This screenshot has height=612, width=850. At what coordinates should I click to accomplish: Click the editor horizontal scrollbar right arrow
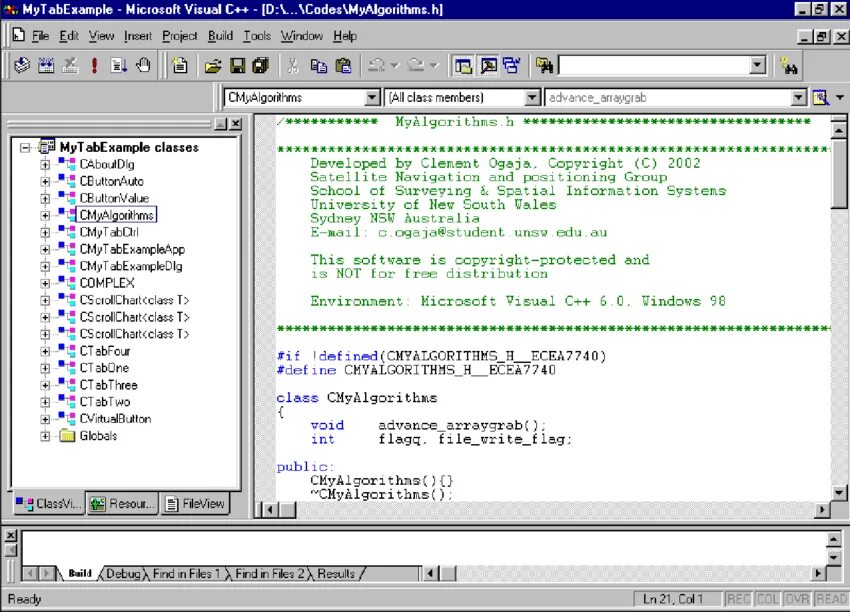click(823, 510)
